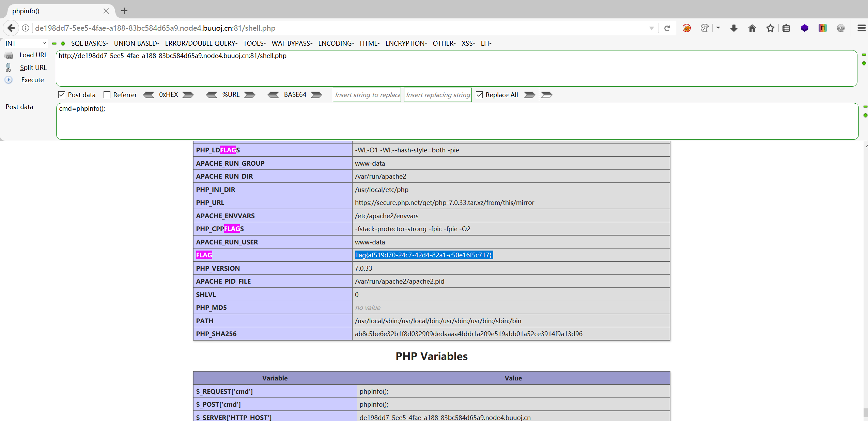Click the green minus icon beside INT
The image size is (868, 421).
coord(54,43)
